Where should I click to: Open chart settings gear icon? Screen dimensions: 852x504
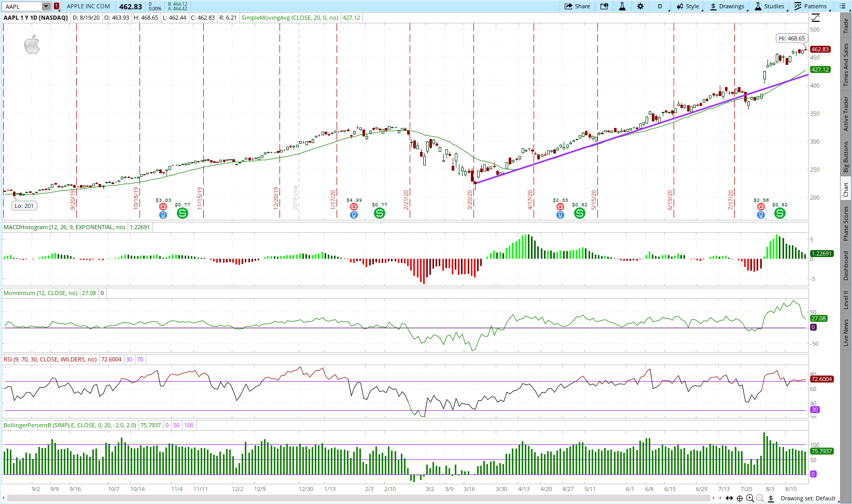(x=640, y=6)
